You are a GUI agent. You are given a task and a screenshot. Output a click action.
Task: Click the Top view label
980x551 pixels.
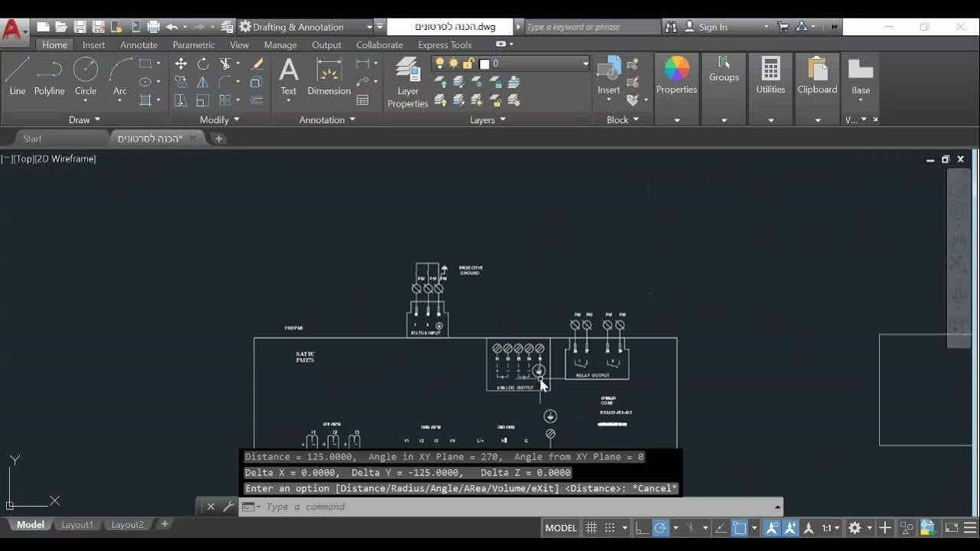(24, 158)
